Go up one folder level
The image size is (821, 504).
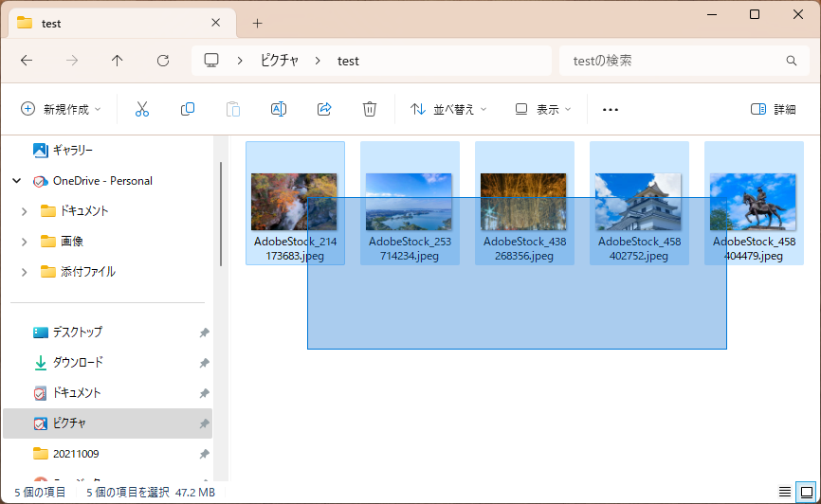coord(118,61)
